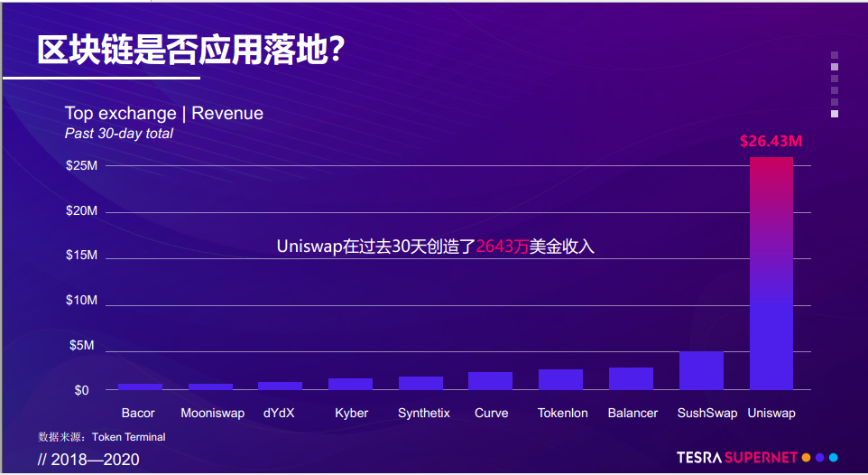Click the Synthetix revenue bar
This screenshot has height=475, width=868.
point(420,383)
